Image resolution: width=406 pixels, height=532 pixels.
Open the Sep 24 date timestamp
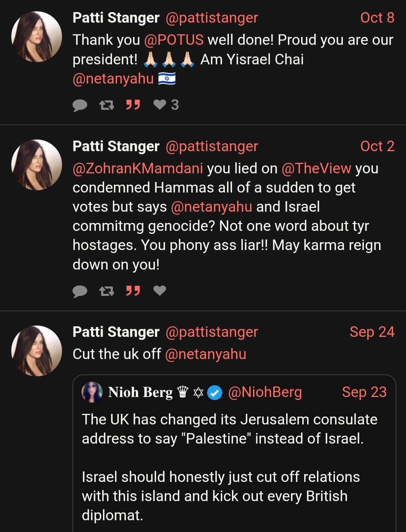pyautogui.click(x=372, y=332)
